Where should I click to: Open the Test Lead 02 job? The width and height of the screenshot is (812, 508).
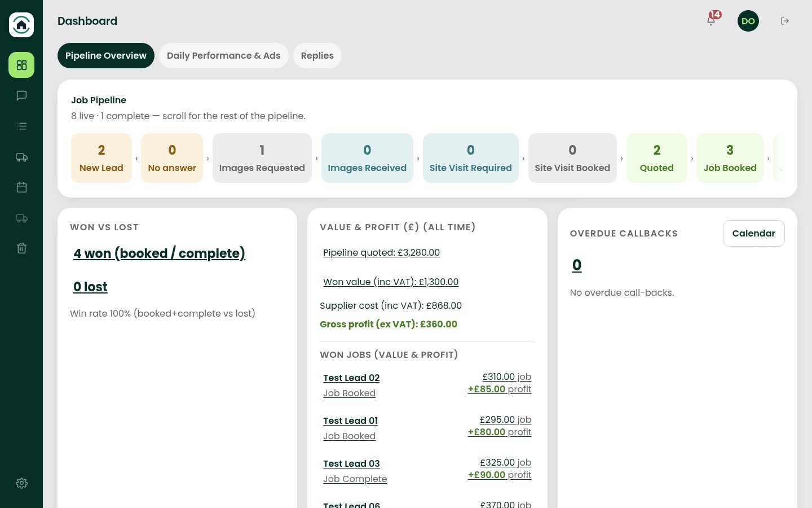pyautogui.click(x=351, y=378)
